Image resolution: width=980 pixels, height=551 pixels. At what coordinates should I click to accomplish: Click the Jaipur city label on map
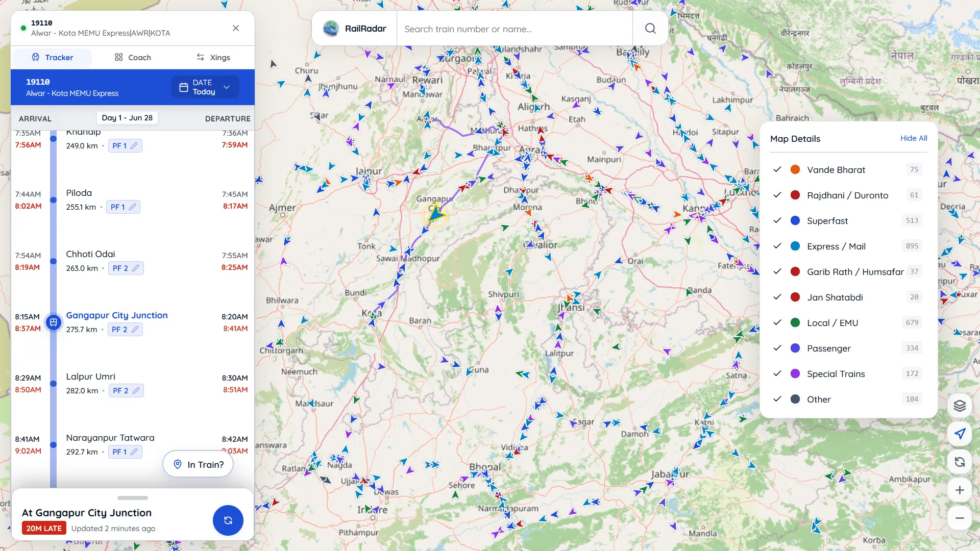coord(369,171)
